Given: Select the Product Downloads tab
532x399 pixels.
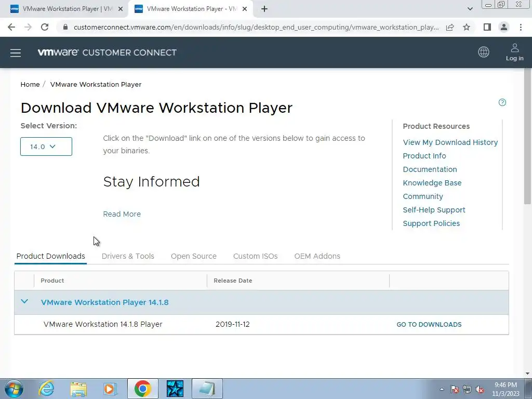Looking at the screenshot, I should [x=51, y=256].
